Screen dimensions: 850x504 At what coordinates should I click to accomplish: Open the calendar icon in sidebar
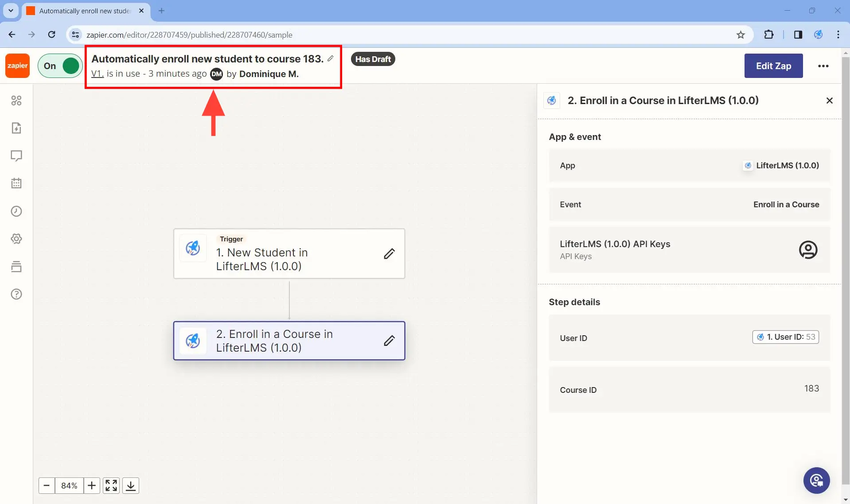pyautogui.click(x=16, y=183)
